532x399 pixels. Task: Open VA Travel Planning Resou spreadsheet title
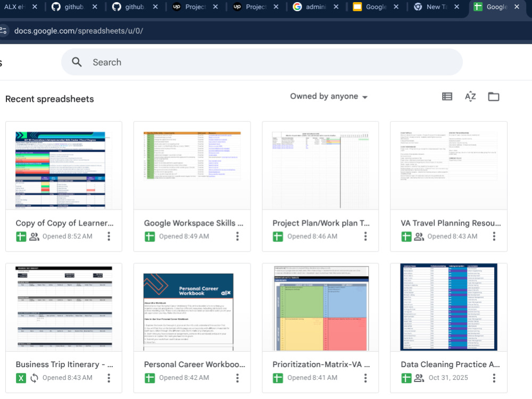(451, 223)
